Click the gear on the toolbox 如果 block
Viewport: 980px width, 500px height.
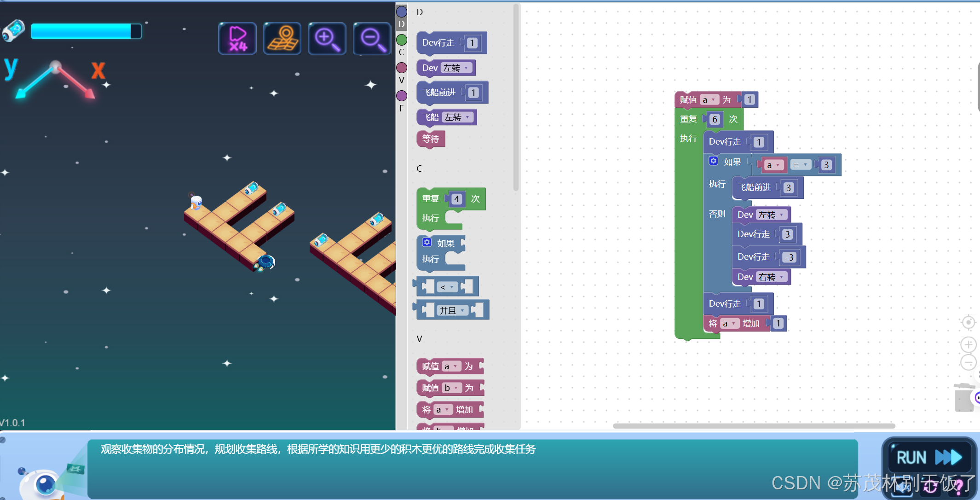point(427,243)
